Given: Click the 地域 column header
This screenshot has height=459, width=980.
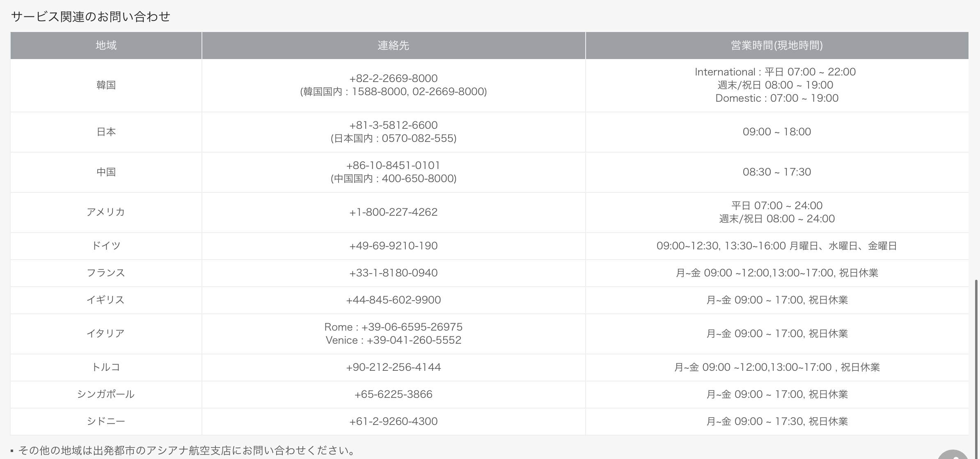Looking at the screenshot, I should [106, 45].
